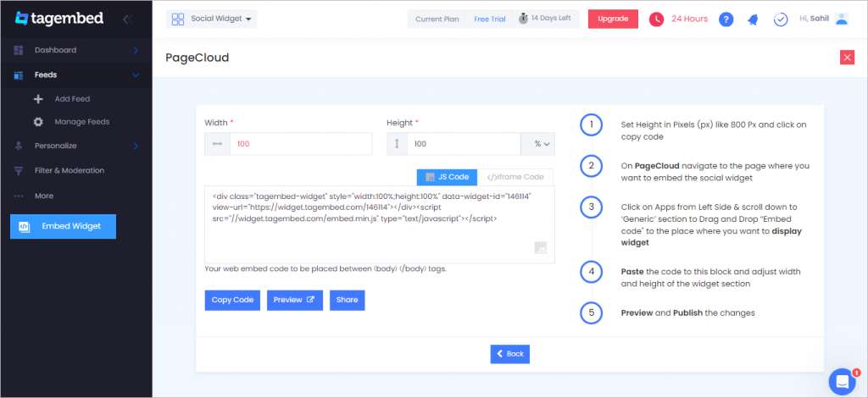Open help via question mark icon

point(726,19)
